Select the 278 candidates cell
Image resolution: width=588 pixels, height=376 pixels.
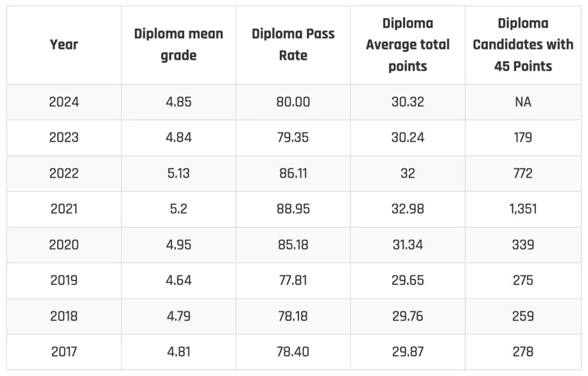[x=523, y=352]
